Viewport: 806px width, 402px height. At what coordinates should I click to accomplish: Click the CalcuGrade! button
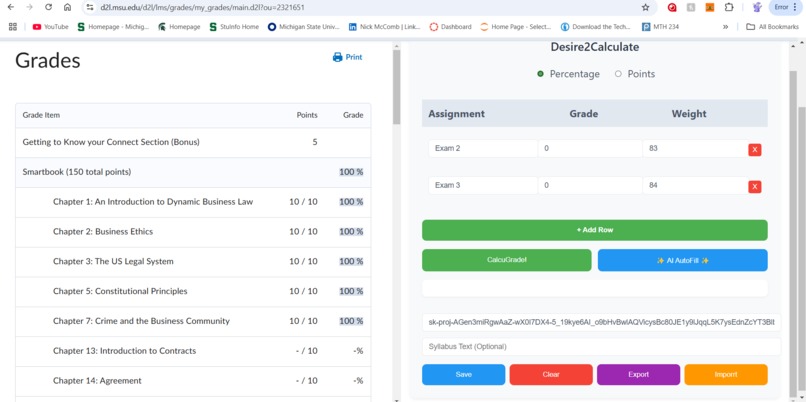coord(507,260)
